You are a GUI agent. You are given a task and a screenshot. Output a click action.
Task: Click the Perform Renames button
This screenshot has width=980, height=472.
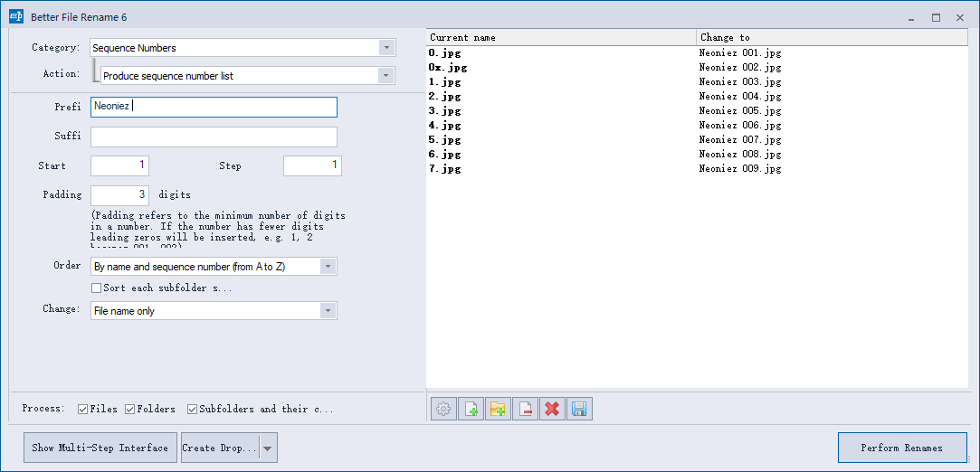click(x=902, y=448)
